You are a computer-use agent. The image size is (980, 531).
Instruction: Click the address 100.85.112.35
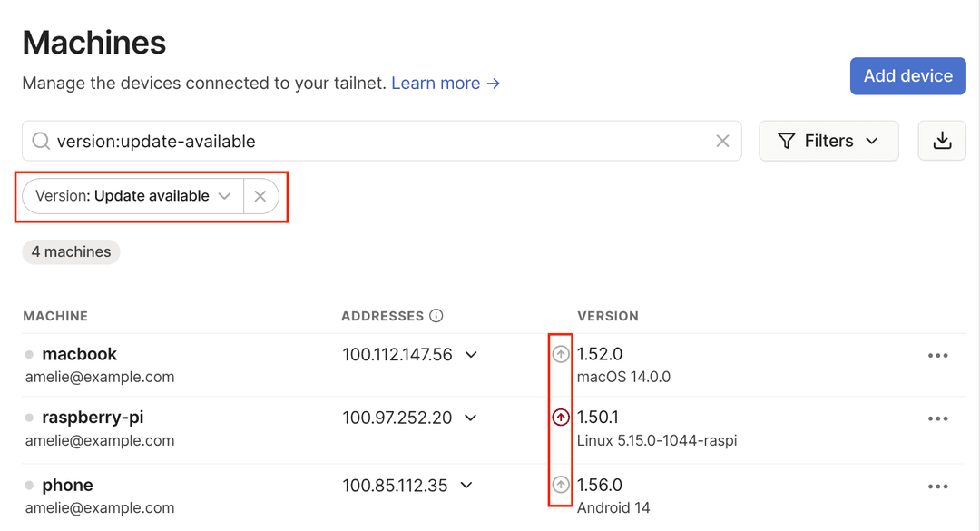[x=395, y=486]
